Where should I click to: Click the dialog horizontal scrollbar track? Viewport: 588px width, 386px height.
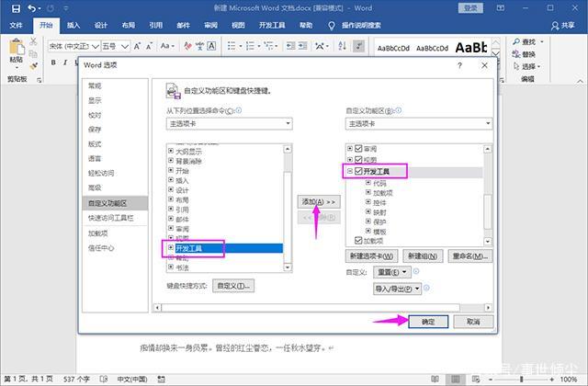322,308
